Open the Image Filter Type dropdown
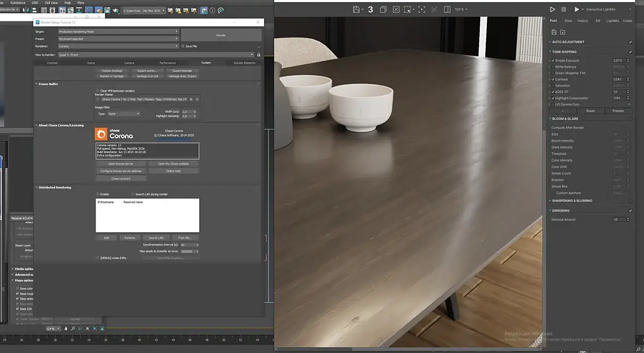 click(x=124, y=114)
